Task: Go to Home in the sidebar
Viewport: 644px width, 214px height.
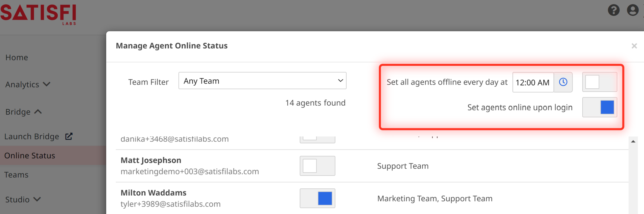Action: click(x=17, y=57)
